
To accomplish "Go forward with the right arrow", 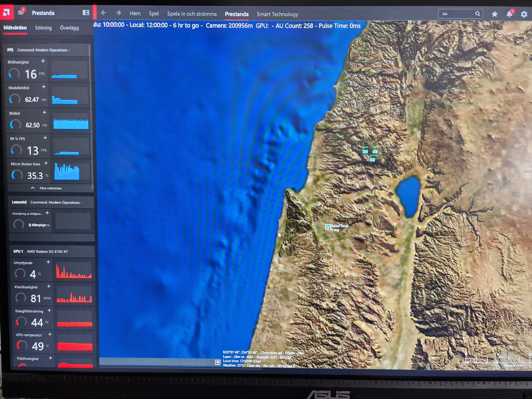I will pyautogui.click(x=118, y=13).
